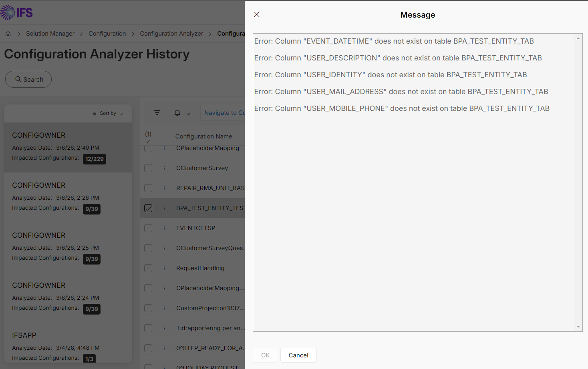Click message scrollbar up arrow
The height and width of the screenshot is (369, 588).
click(578, 38)
